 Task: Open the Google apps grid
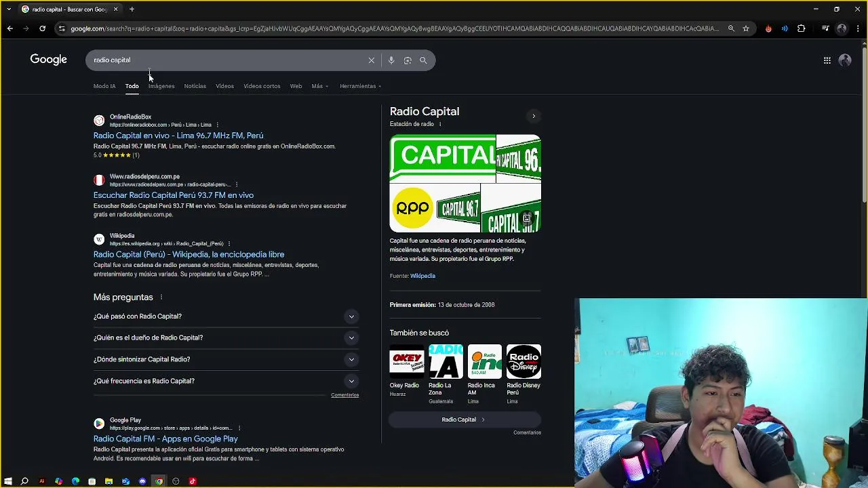click(x=827, y=60)
